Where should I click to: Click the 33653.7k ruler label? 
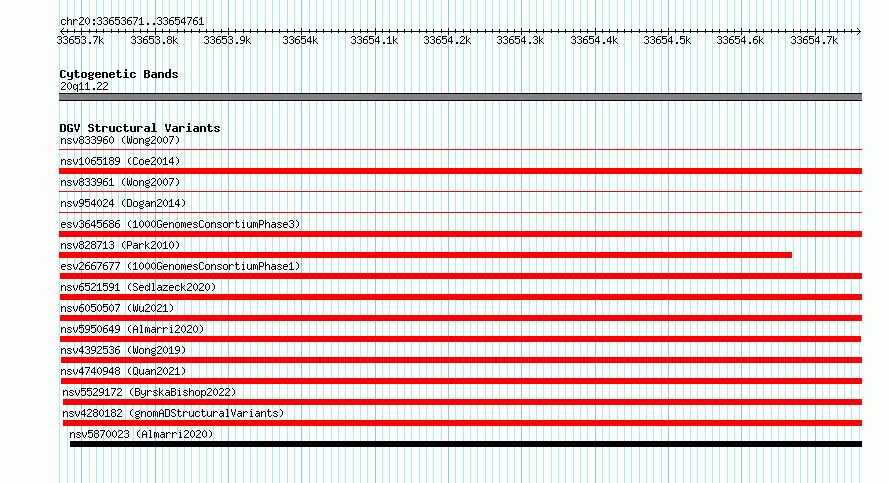81,40
